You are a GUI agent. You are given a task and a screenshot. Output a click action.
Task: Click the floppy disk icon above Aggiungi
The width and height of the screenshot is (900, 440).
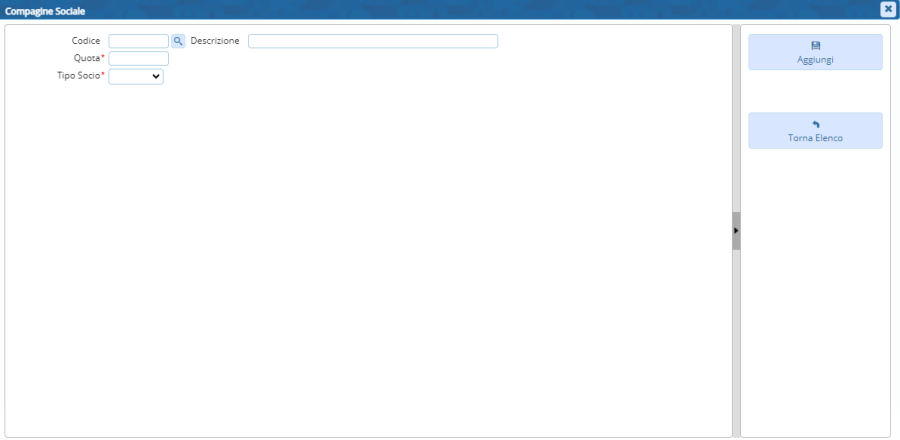click(815, 45)
